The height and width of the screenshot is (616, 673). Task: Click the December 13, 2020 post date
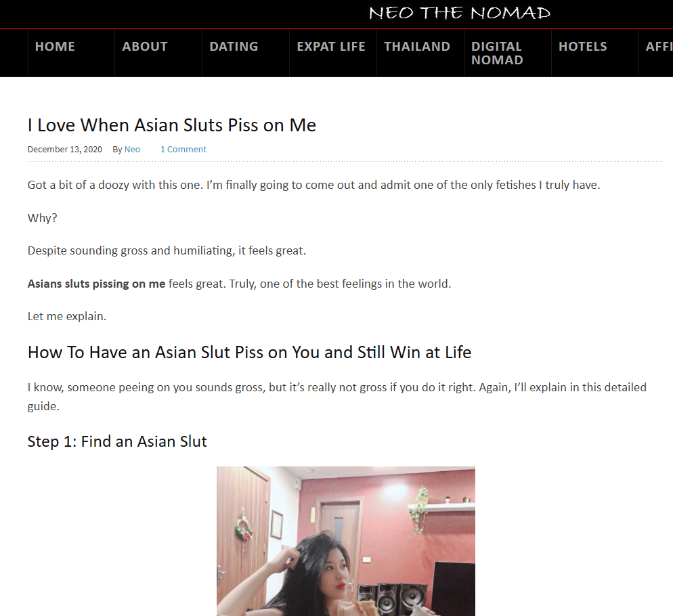(x=65, y=150)
